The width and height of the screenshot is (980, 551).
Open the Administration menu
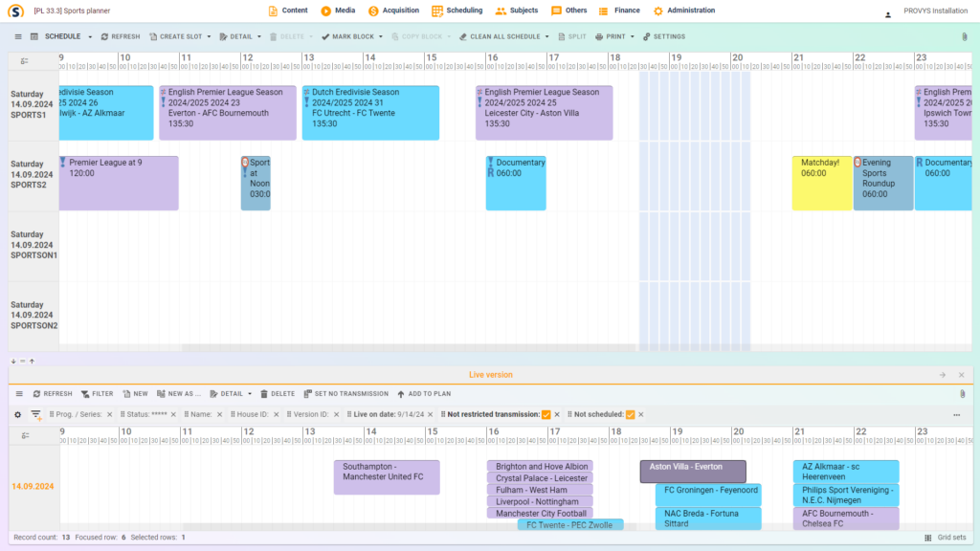[683, 11]
